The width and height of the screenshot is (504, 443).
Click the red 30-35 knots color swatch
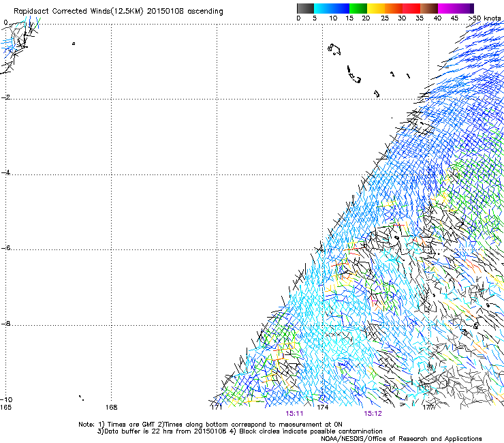[x=411, y=8]
